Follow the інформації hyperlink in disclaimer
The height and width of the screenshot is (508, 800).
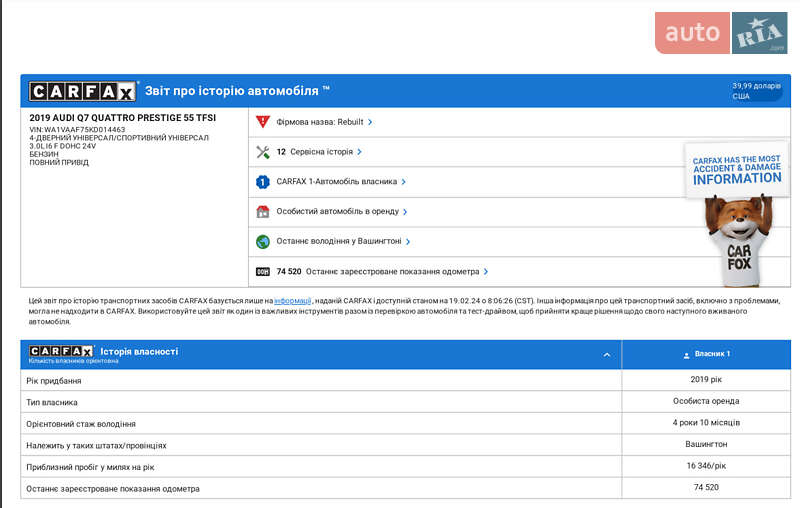coord(292,301)
